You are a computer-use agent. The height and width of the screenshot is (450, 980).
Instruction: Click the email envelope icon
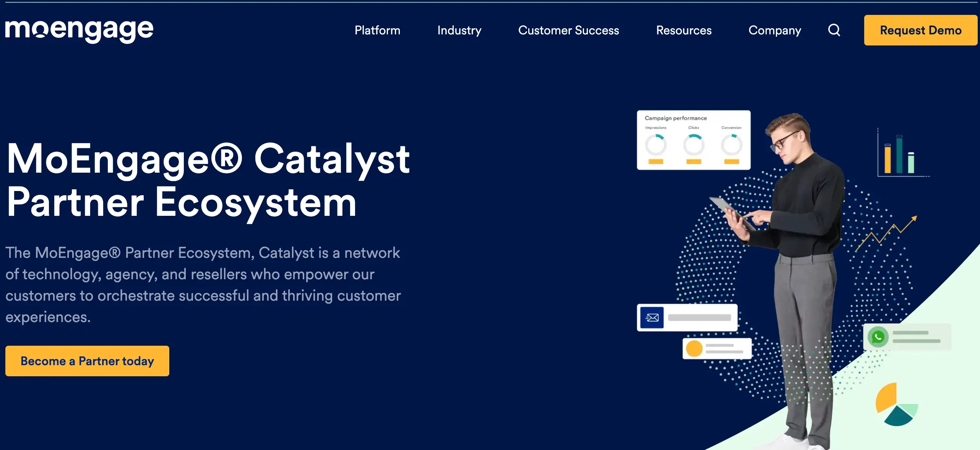[x=652, y=317]
